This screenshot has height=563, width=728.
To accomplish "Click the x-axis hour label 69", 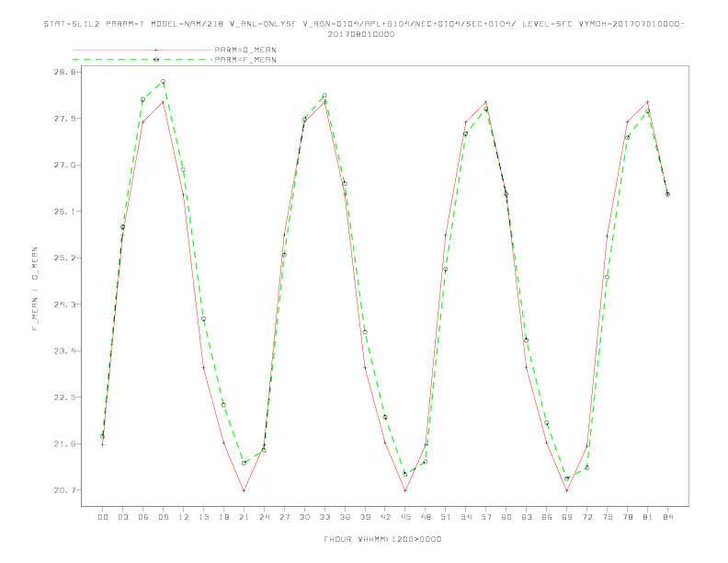I will pyautogui.click(x=567, y=517).
